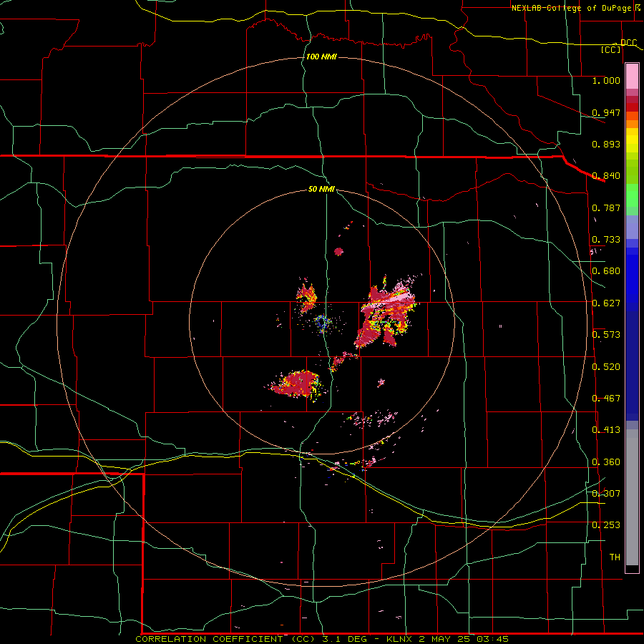
Task: Select the 0.467 scale value
Action: 606,399
